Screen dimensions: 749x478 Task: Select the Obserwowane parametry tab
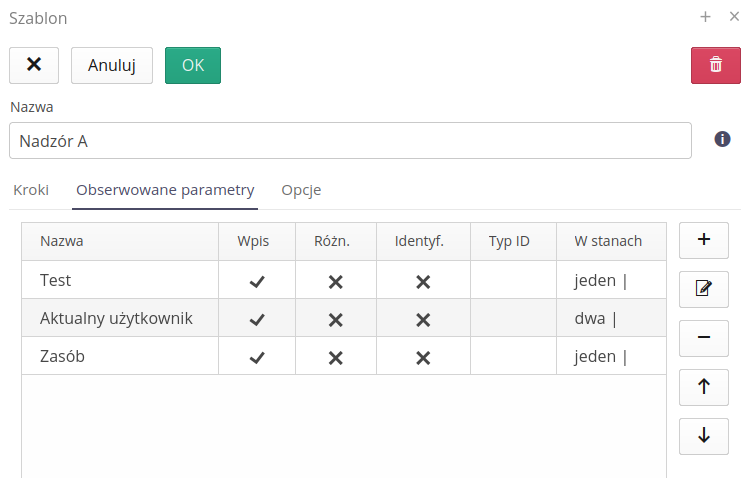[x=165, y=190]
